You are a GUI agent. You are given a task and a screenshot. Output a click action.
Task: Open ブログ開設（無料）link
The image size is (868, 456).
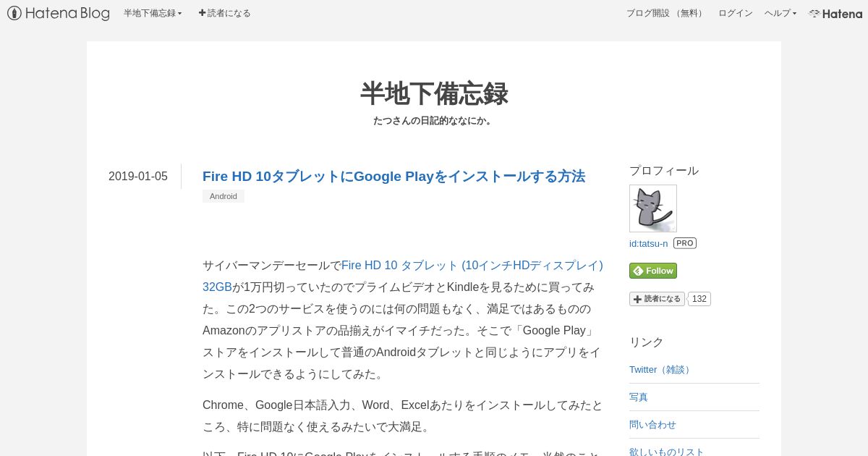click(x=666, y=13)
